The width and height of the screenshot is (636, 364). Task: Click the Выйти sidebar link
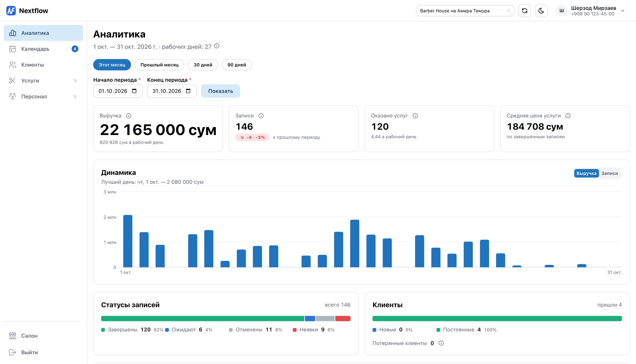click(x=43, y=352)
